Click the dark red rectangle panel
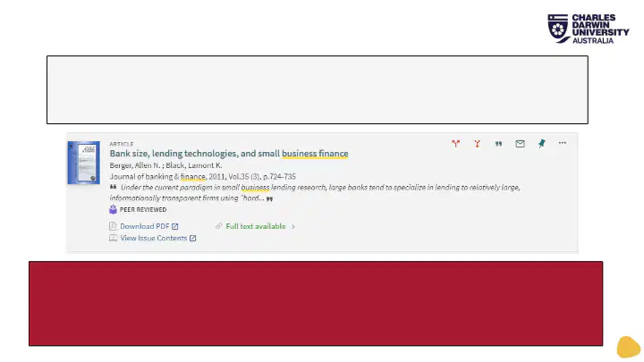 click(x=316, y=303)
